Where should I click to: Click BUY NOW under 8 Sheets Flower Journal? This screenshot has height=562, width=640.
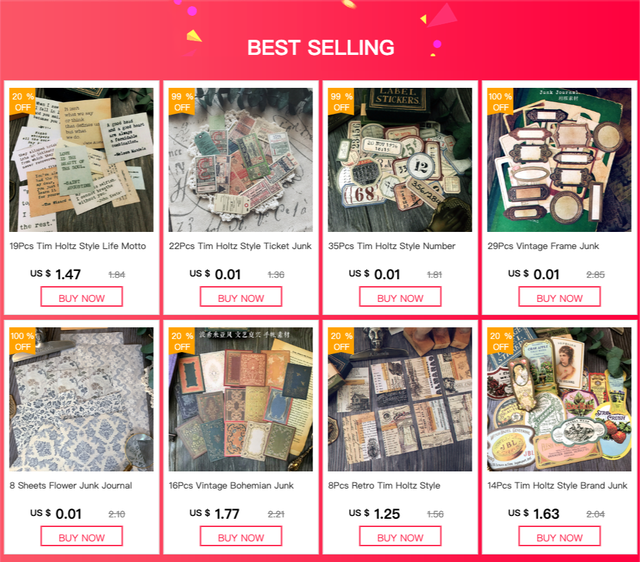[x=82, y=536]
